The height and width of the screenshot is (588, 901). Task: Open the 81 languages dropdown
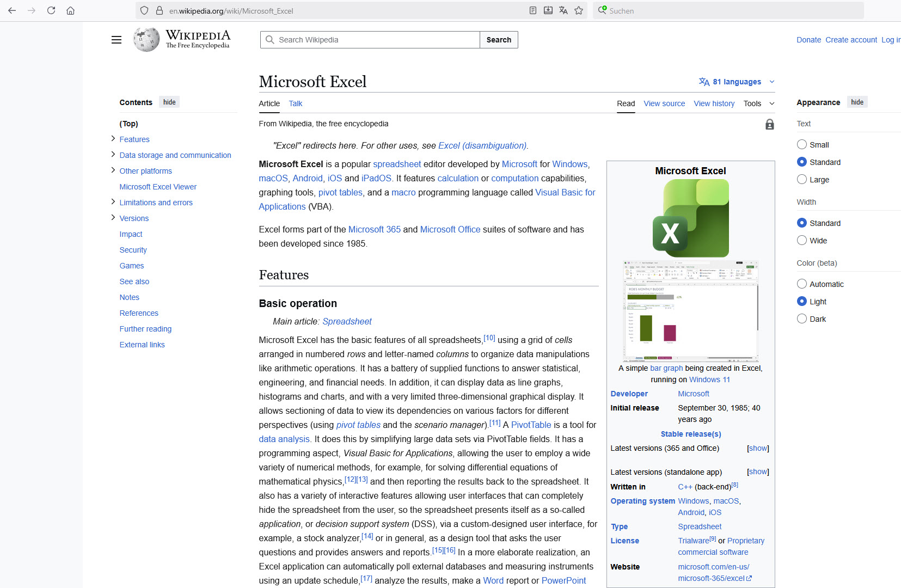tap(737, 82)
